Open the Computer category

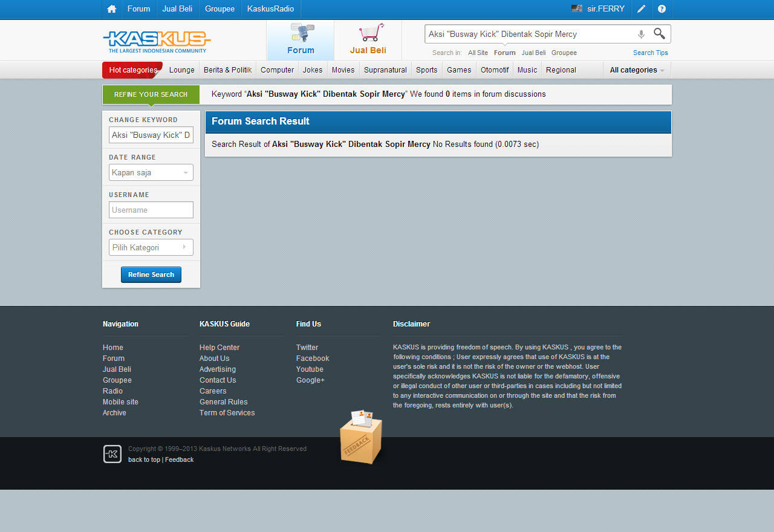click(277, 70)
